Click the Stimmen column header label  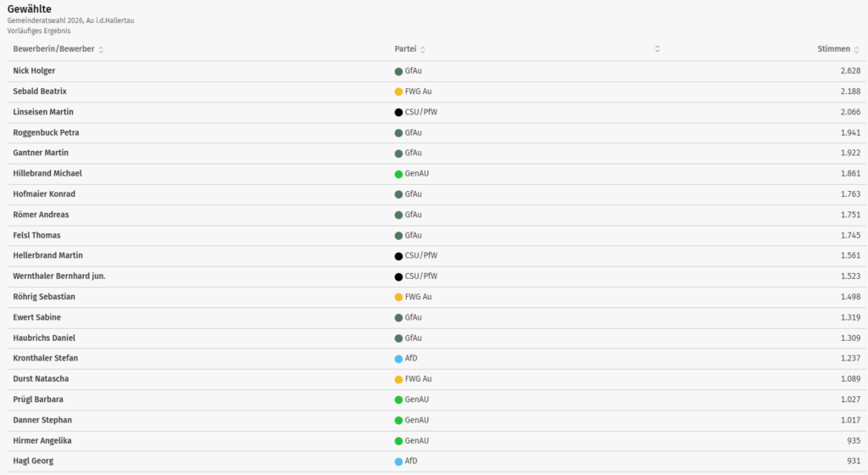(x=833, y=49)
